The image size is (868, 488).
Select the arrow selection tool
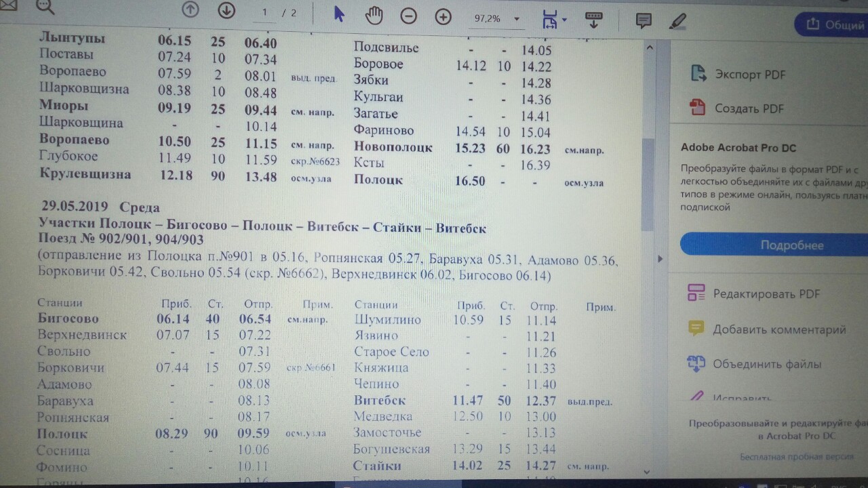pyautogui.click(x=340, y=15)
